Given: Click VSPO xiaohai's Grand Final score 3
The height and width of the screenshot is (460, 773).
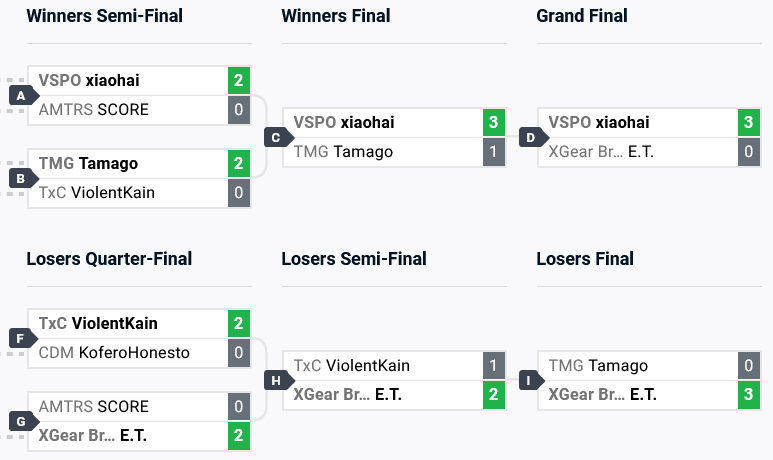Looking at the screenshot, I should (x=747, y=123).
